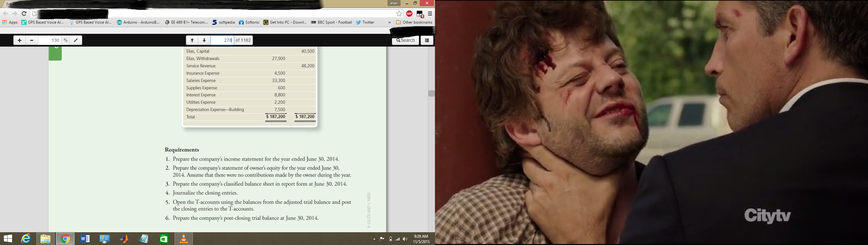Open the Windows Store from taskbar
The width and height of the screenshot is (868, 245).
[164, 239]
